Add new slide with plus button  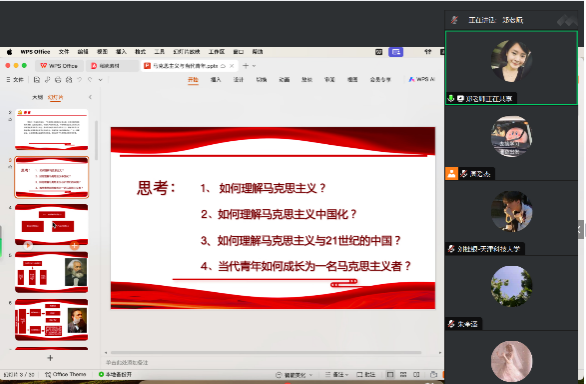(50, 358)
